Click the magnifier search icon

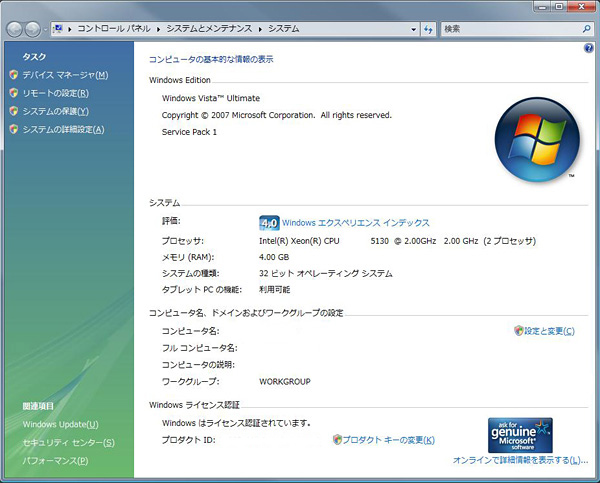[586, 29]
